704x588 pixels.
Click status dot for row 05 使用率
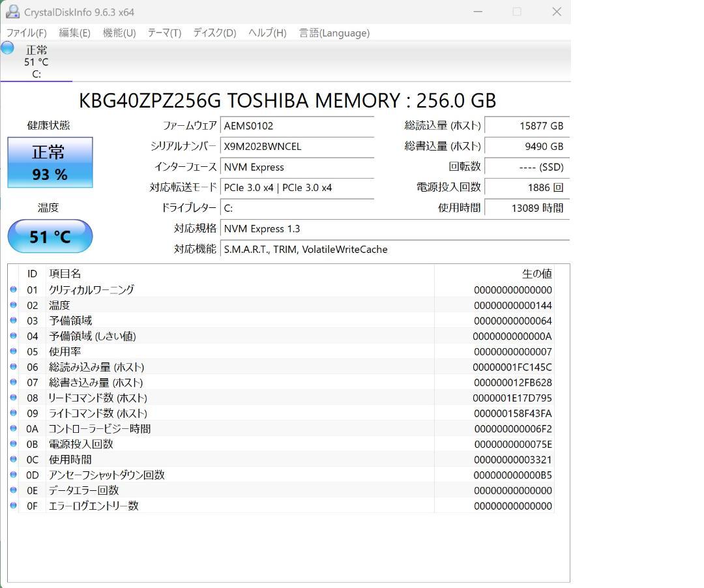coord(14,351)
